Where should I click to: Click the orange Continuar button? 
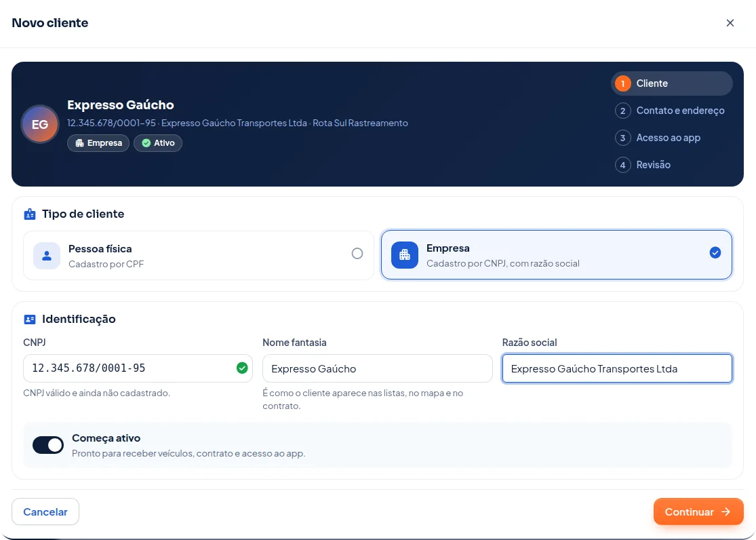click(x=698, y=512)
